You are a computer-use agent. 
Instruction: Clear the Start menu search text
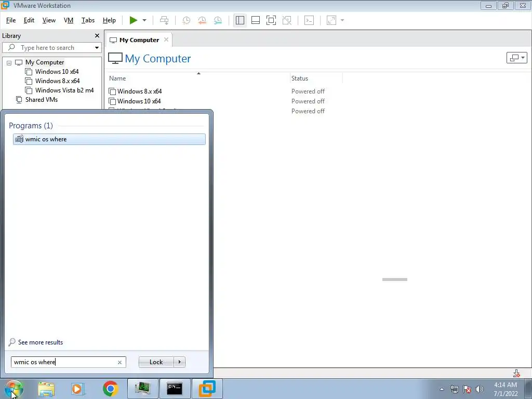click(x=120, y=362)
